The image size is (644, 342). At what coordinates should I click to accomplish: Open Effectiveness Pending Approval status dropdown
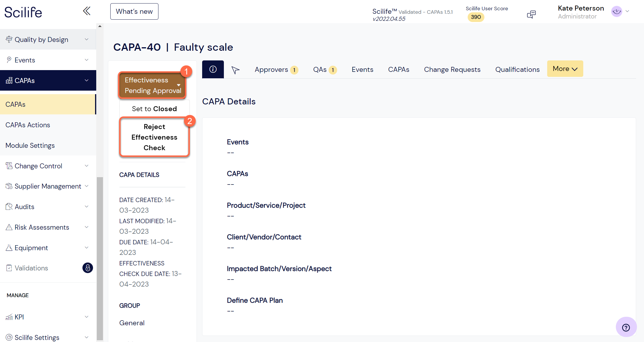(x=152, y=85)
